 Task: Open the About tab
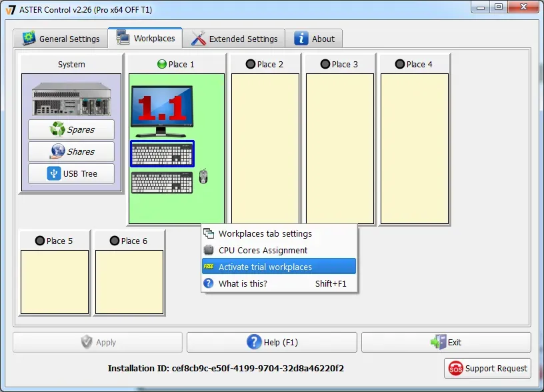point(315,39)
